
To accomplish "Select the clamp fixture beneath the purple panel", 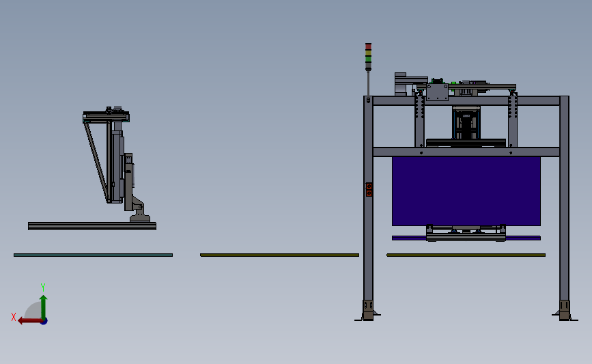I will [466, 233].
